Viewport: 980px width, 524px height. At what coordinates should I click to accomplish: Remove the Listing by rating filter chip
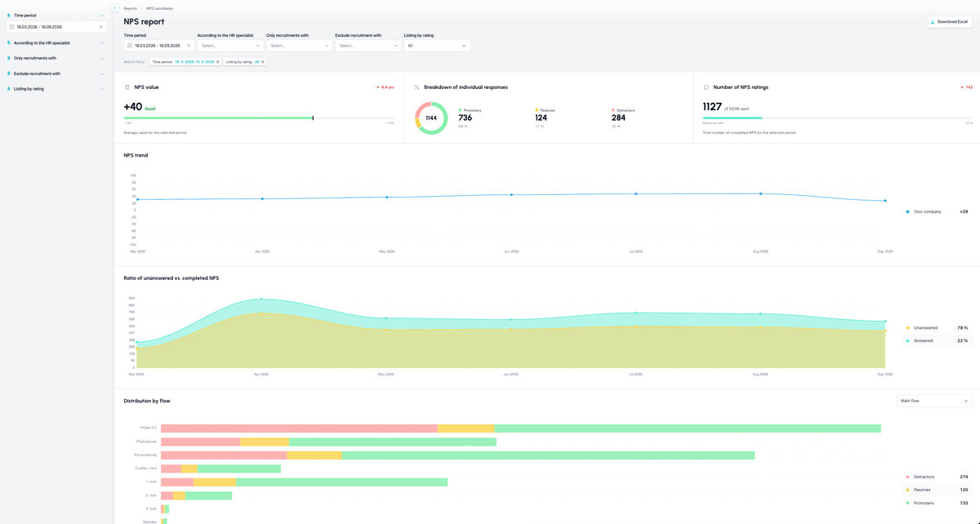click(263, 62)
